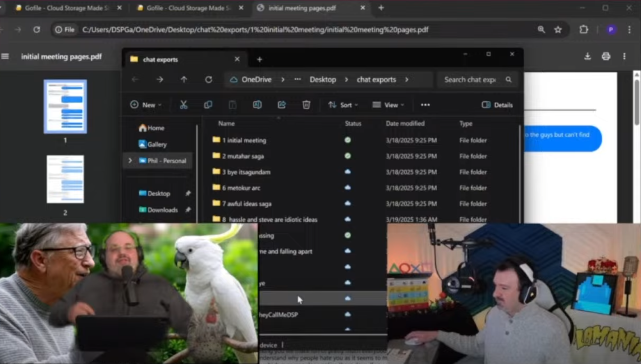Print the PDF using the printer icon
The image size is (641, 364).
coord(606,56)
